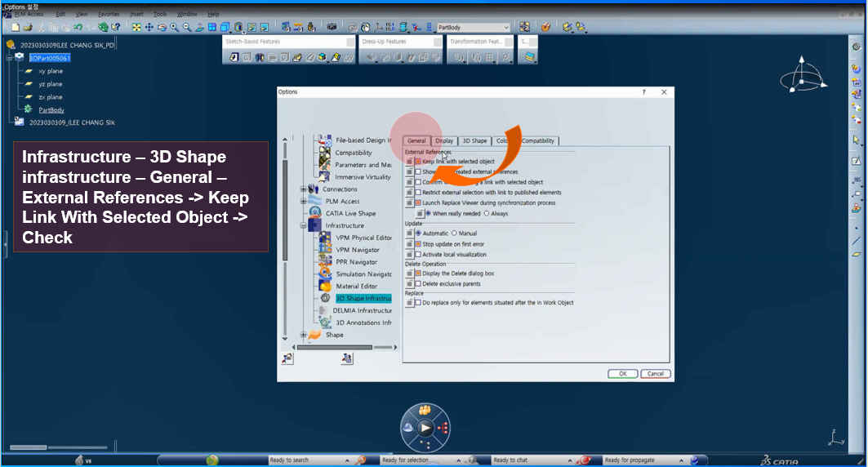Select VPM Navigator in options tree
Screen dimensions: 868x467
tap(357, 250)
